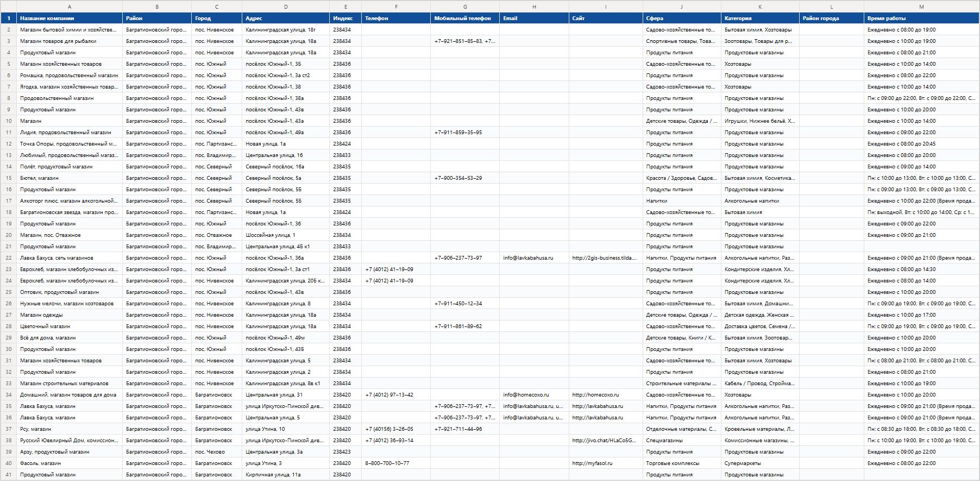This screenshot has width=980, height=490.
Task: Select hours 'Ежедневно с 08:00 до 20:45'
Action: (x=921, y=144)
